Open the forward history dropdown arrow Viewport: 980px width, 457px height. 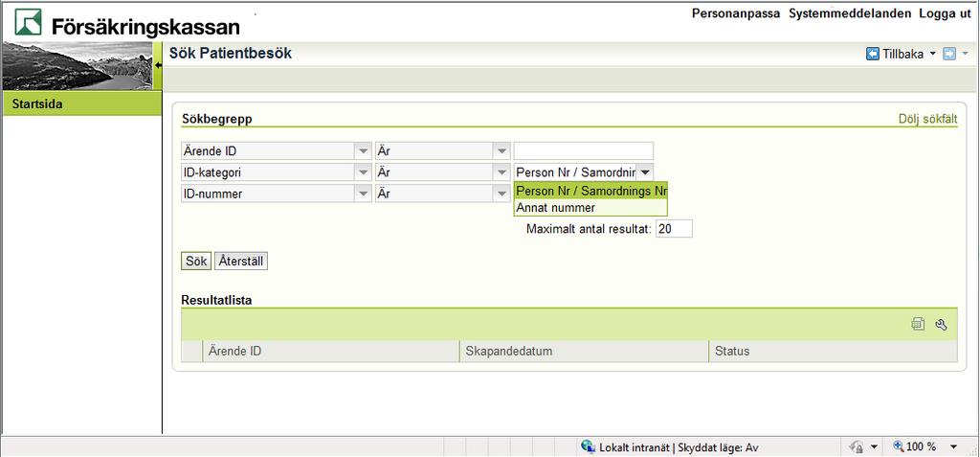(965, 54)
